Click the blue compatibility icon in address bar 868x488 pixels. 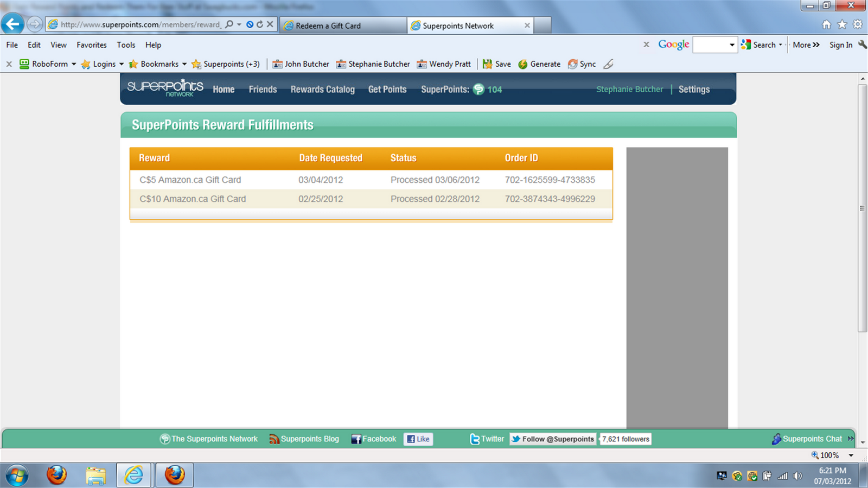tap(250, 24)
